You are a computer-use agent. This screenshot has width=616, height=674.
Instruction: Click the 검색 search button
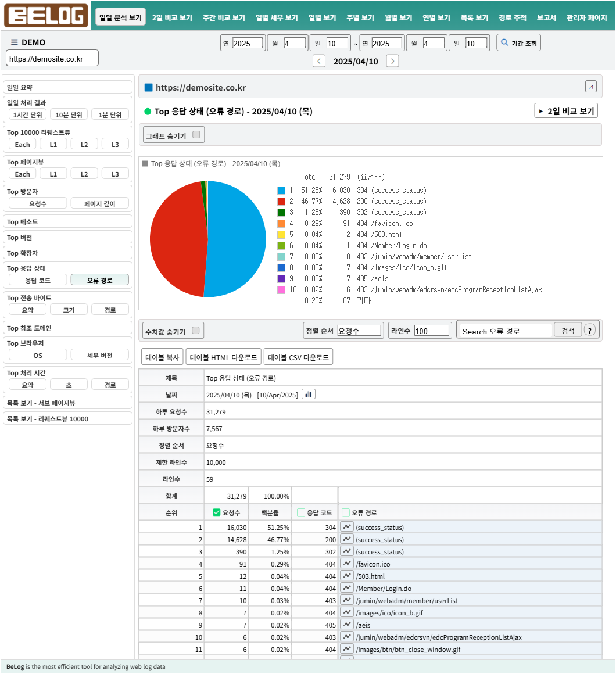(567, 330)
